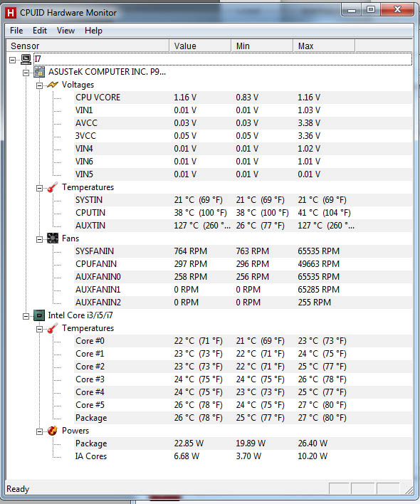The width and height of the screenshot is (420, 504).
Task: Select the ASUSTeK motherboard icon
Action: point(39,72)
